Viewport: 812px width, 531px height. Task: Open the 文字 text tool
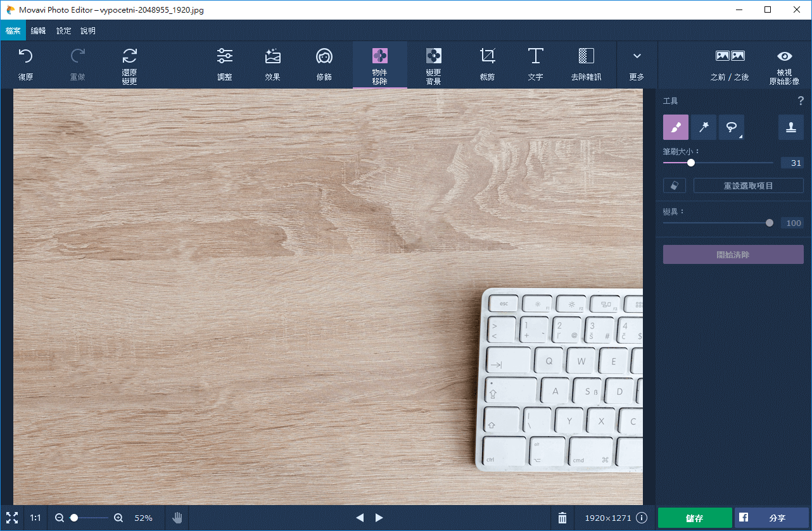(x=535, y=65)
